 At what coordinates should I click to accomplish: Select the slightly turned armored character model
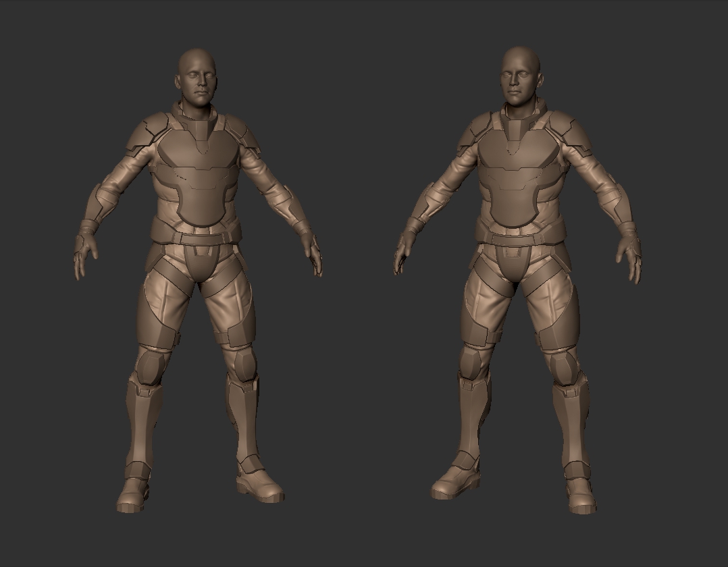tap(518, 280)
